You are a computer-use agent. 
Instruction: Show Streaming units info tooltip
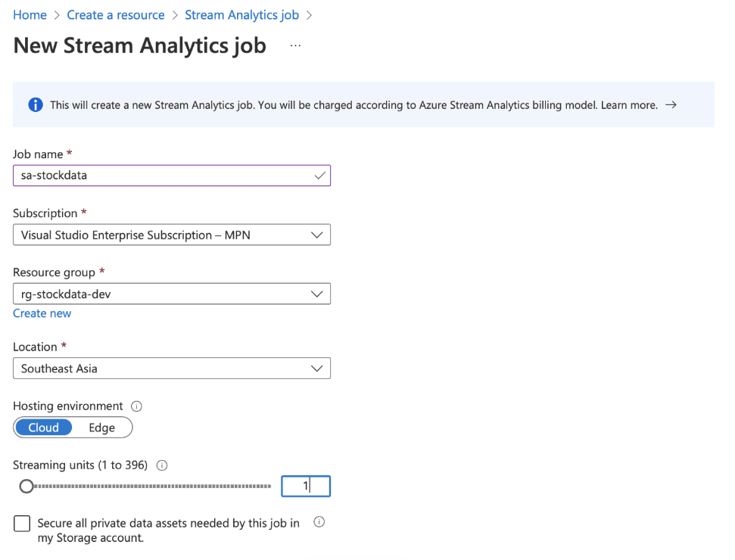(x=162, y=465)
